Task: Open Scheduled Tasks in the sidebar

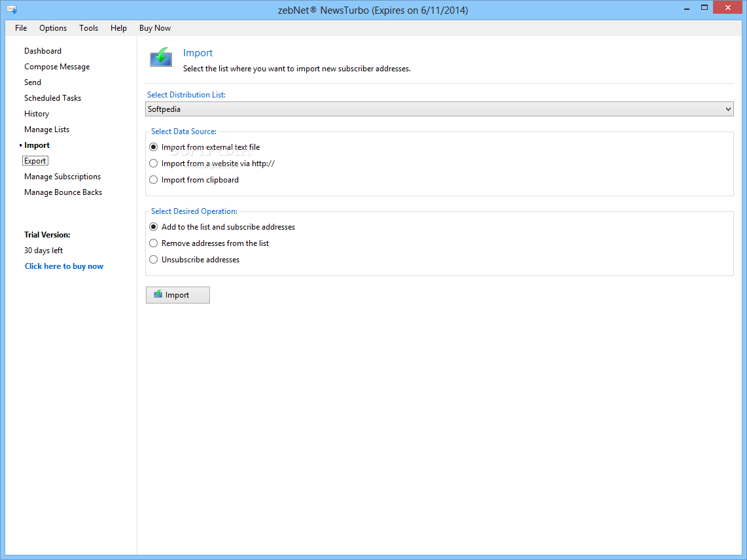Action: pos(53,98)
